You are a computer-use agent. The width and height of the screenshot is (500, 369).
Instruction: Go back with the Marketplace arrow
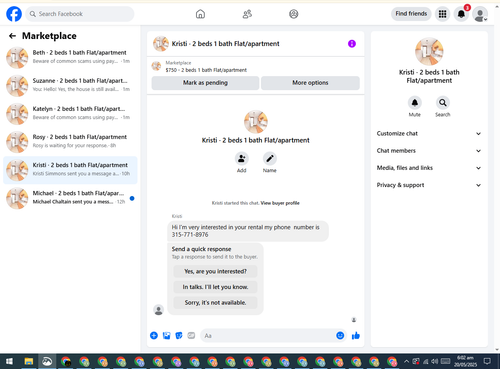tap(12, 36)
